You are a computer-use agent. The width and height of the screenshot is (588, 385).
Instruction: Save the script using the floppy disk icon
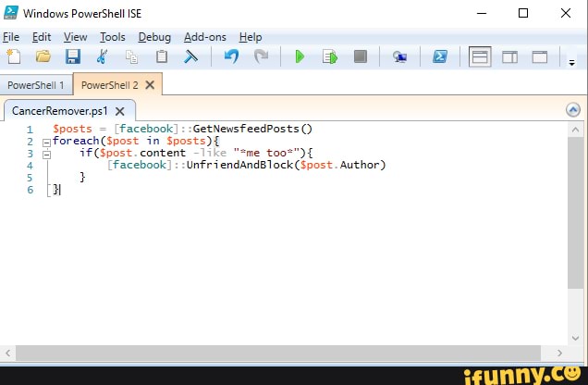pos(73,57)
